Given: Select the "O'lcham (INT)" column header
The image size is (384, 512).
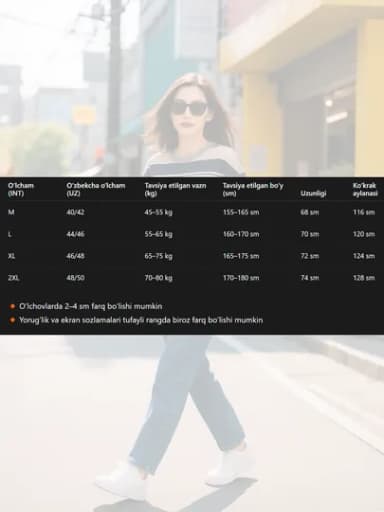Looking at the screenshot, I should click(x=21, y=189).
